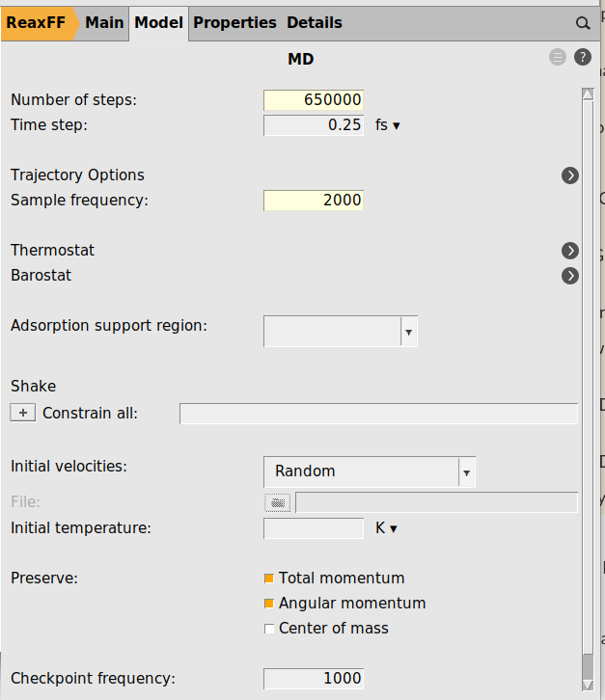Open Thermostat settings arrow

click(x=570, y=251)
